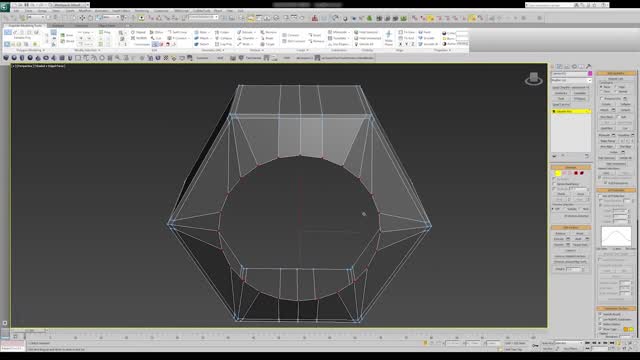Click the Make Planar icon in ribbon
The width and height of the screenshot is (640, 360).
coord(389,38)
